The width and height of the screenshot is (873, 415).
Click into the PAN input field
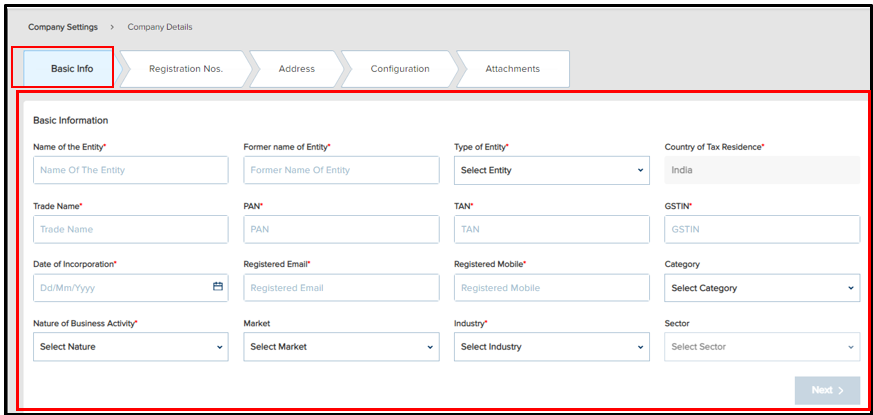[x=341, y=230]
